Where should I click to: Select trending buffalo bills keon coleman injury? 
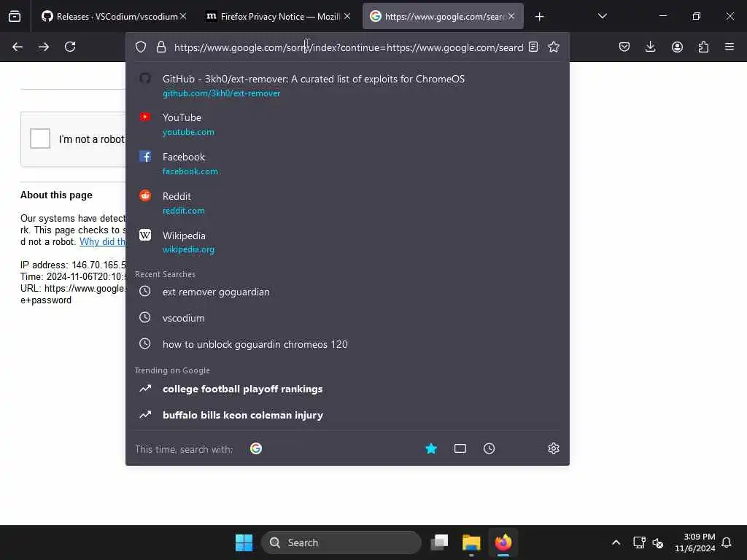(x=347, y=415)
